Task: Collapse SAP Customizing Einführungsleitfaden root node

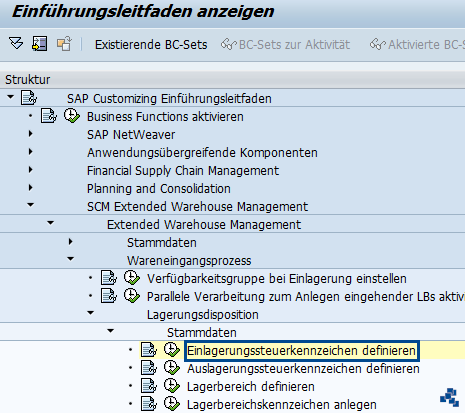Action: coord(11,97)
